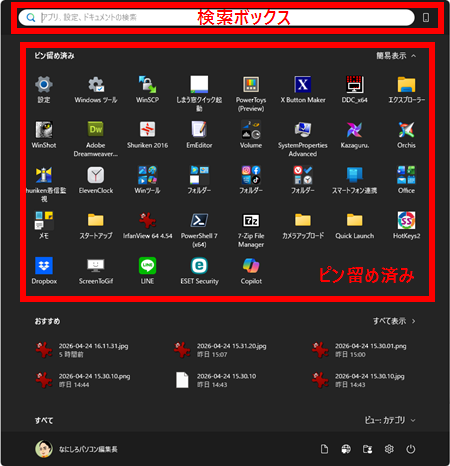
Task: Launch Shuriken 2016
Action: point(147,135)
